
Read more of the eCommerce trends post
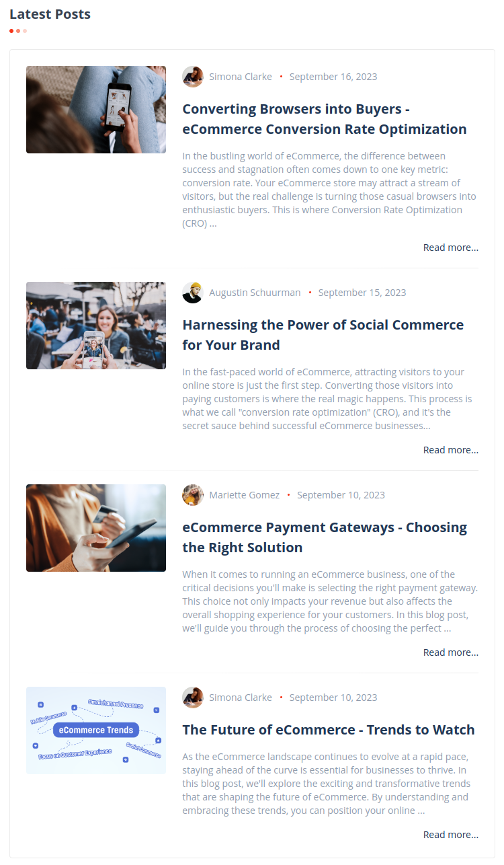click(x=450, y=835)
